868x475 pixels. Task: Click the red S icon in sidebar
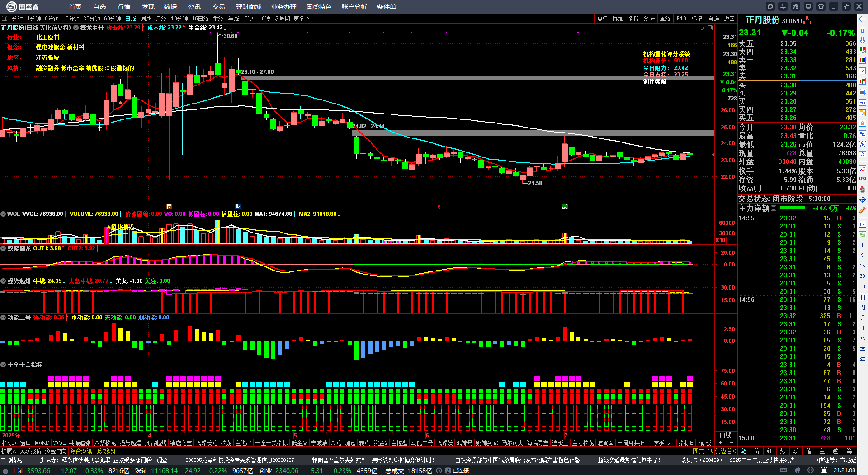click(863, 189)
